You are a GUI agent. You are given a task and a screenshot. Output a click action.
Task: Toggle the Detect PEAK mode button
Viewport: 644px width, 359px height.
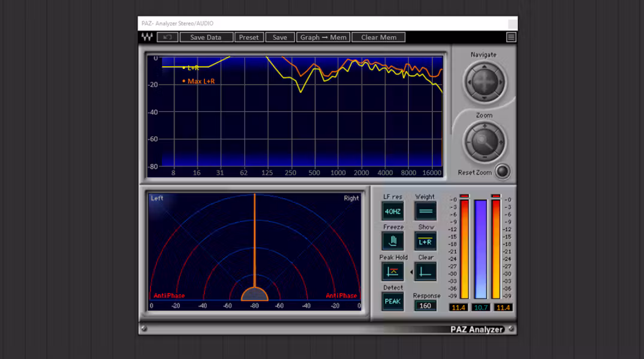393,301
